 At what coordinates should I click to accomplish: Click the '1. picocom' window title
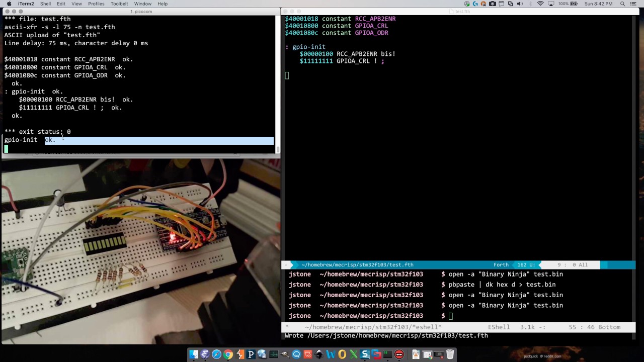tap(141, 12)
